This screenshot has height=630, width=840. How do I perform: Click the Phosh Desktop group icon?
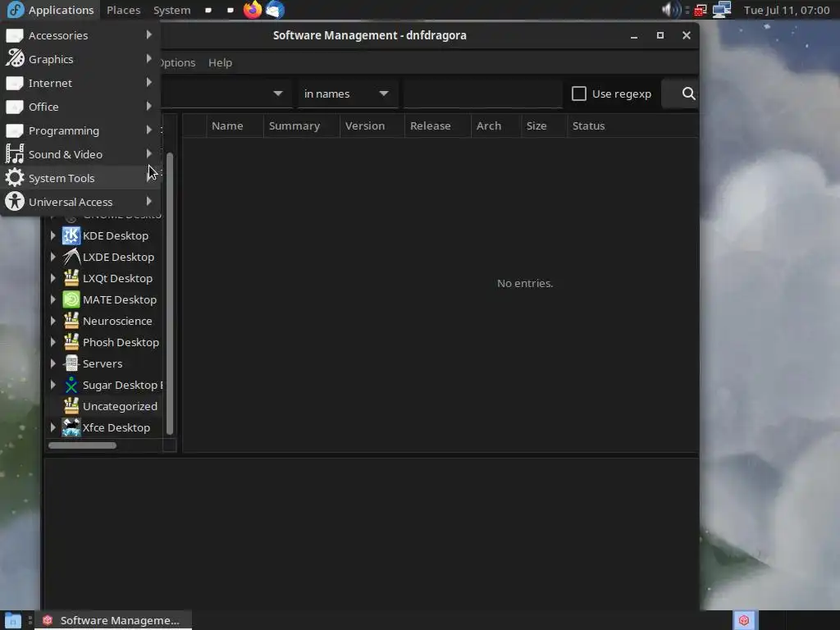(71, 342)
